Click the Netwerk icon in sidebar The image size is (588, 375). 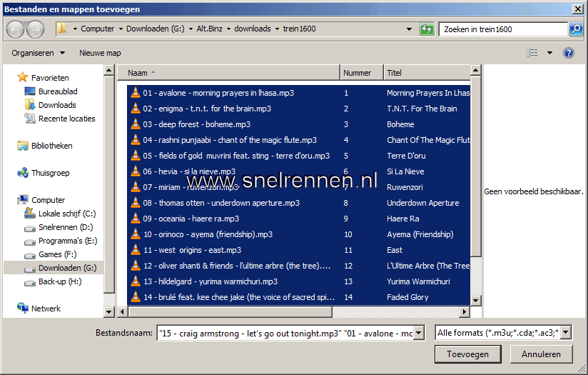pos(23,308)
